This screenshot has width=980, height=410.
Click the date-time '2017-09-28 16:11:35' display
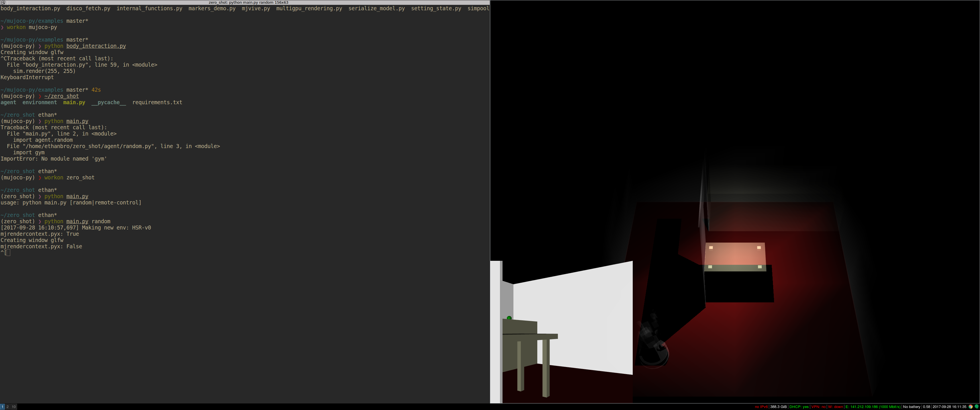click(949, 407)
